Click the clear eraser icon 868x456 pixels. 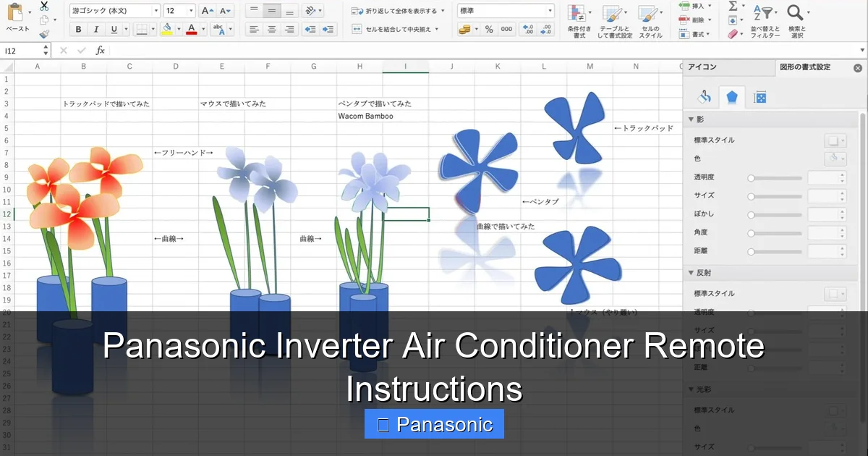(734, 34)
